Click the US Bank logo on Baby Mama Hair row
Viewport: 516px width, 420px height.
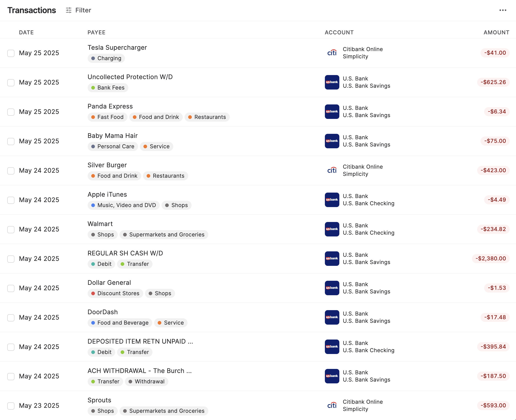click(332, 141)
